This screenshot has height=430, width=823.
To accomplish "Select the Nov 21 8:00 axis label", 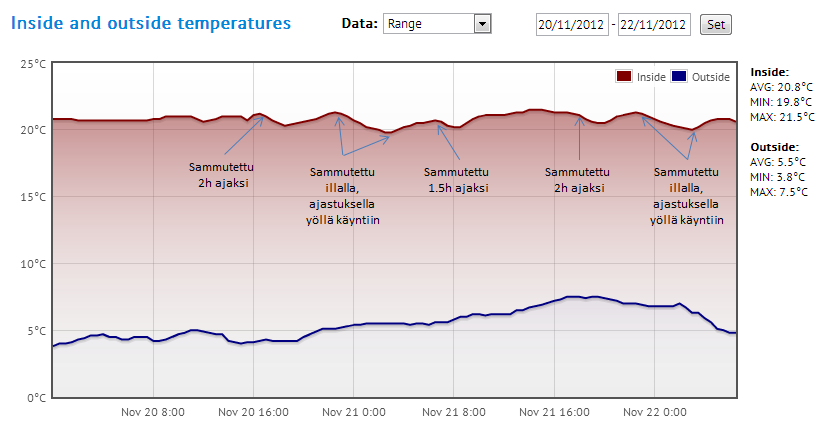I will 452,411.
